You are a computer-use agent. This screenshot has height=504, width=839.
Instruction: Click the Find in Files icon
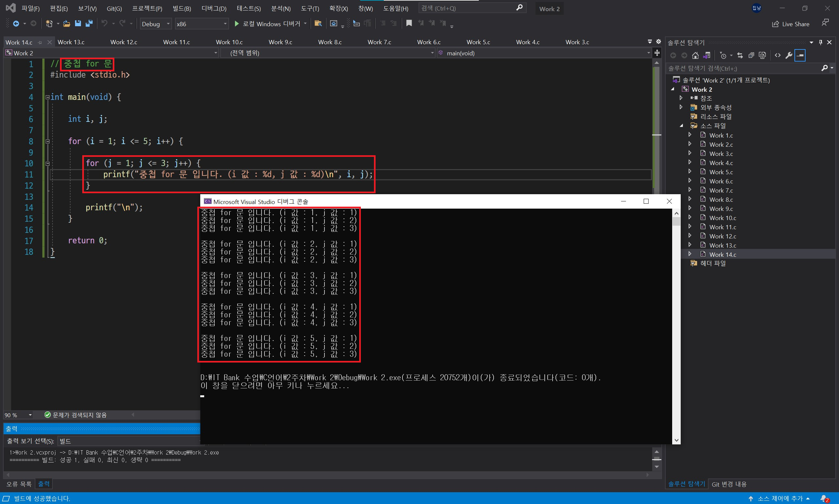click(318, 24)
